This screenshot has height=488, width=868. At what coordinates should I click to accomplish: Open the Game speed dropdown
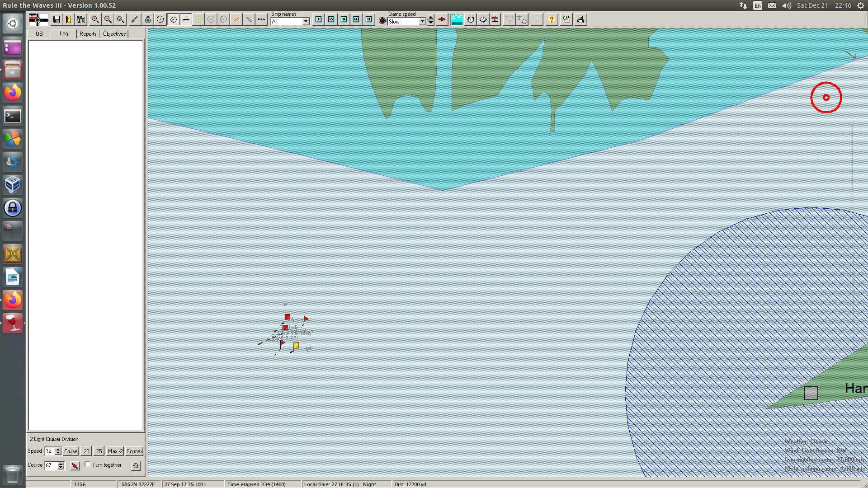422,22
